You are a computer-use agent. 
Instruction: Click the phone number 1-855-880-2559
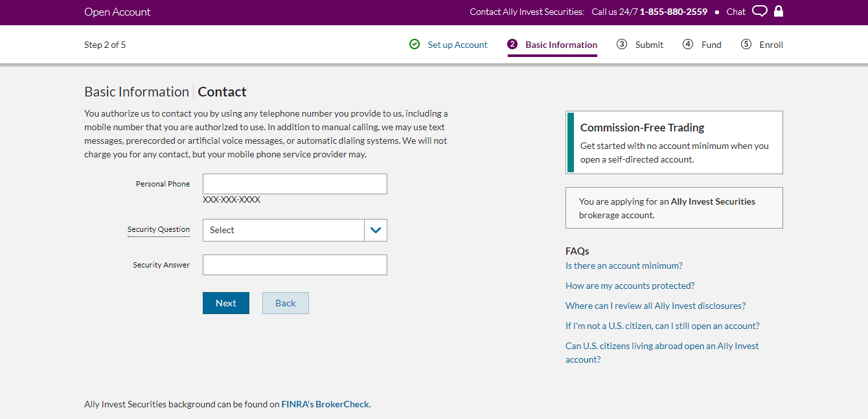click(674, 12)
